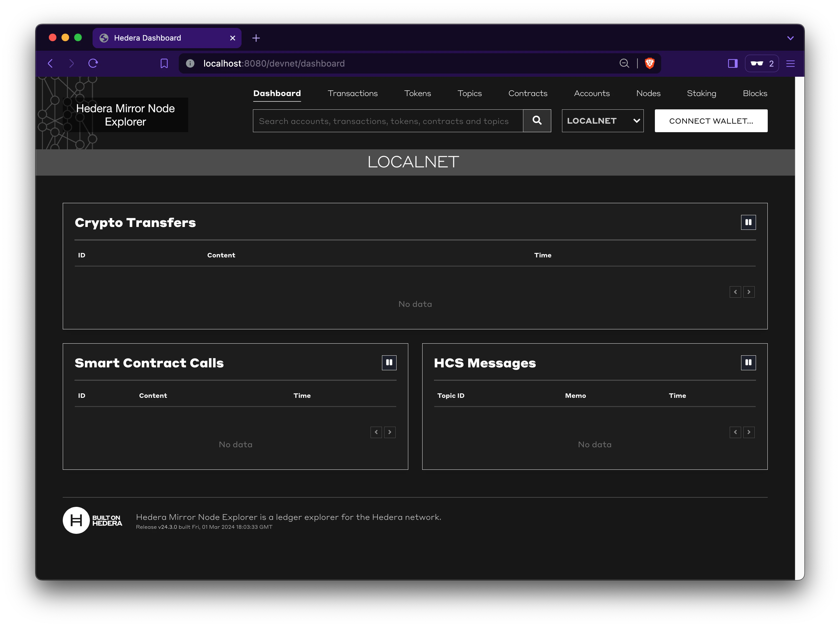
Task: Click the Hedera Mirror Node Explorer title
Action: click(125, 115)
